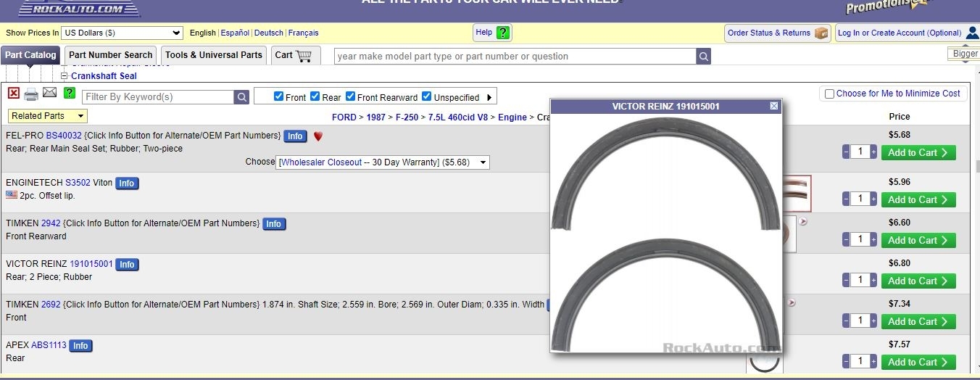The width and height of the screenshot is (980, 380).
Task: Switch language to Español
Action: (x=235, y=33)
